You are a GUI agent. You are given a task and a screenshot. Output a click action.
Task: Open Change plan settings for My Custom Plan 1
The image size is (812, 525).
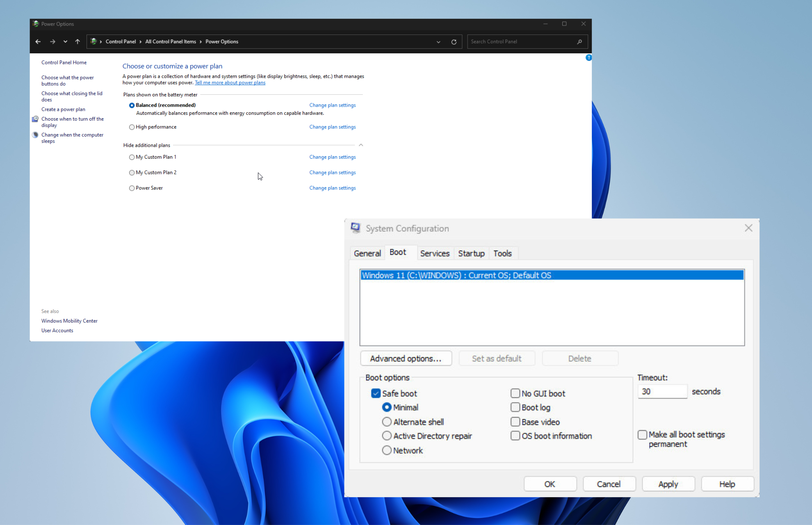332,157
